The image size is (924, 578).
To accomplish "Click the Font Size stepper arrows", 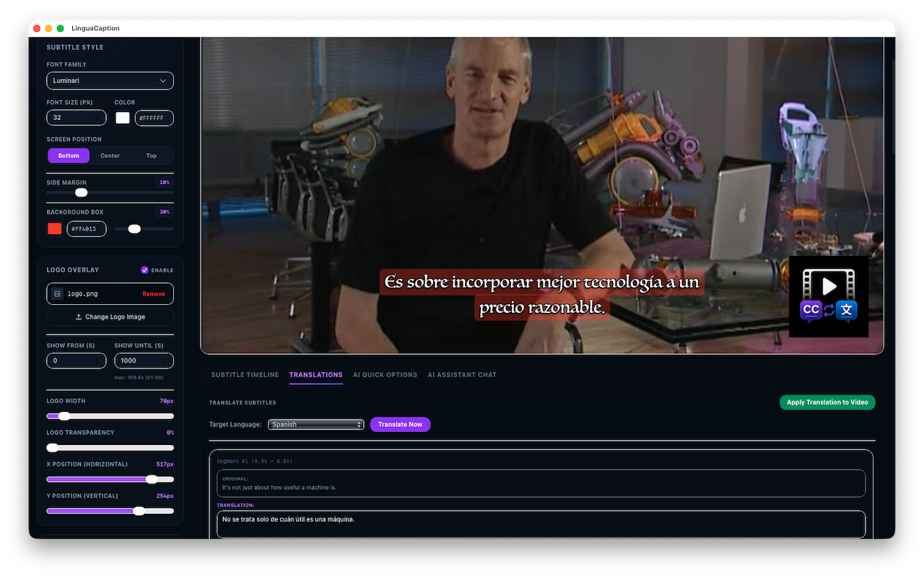I will point(97,118).
